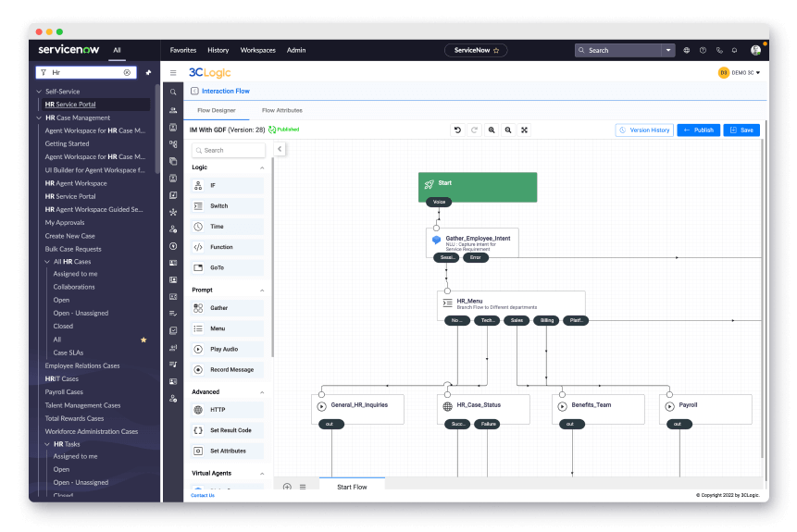Click the Save button
The height and width of the screenshot is (532, 797).
click(x=741, y=130)
